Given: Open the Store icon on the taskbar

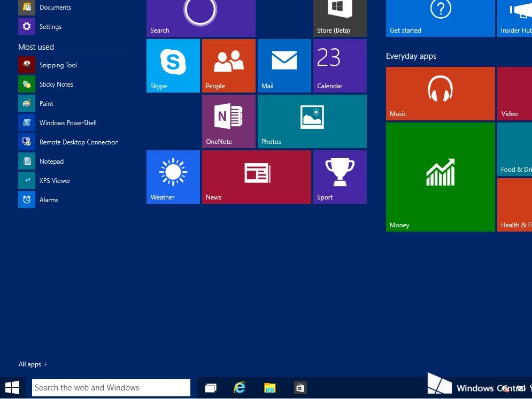Looking at the screenshot, I should coord(300,387).
